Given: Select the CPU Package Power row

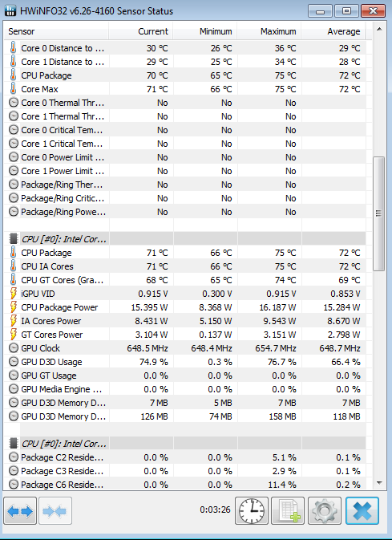Looking at the screenshot, I should [x=185, y=307].
